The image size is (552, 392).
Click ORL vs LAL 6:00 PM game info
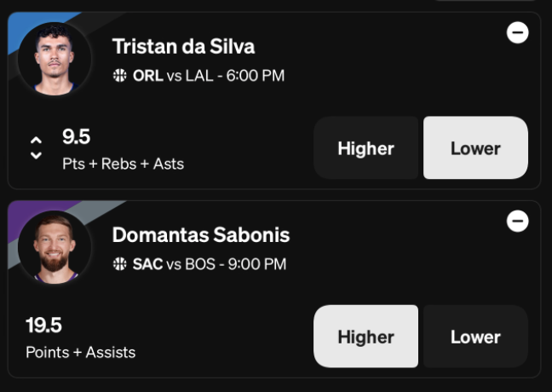(209, 76)
